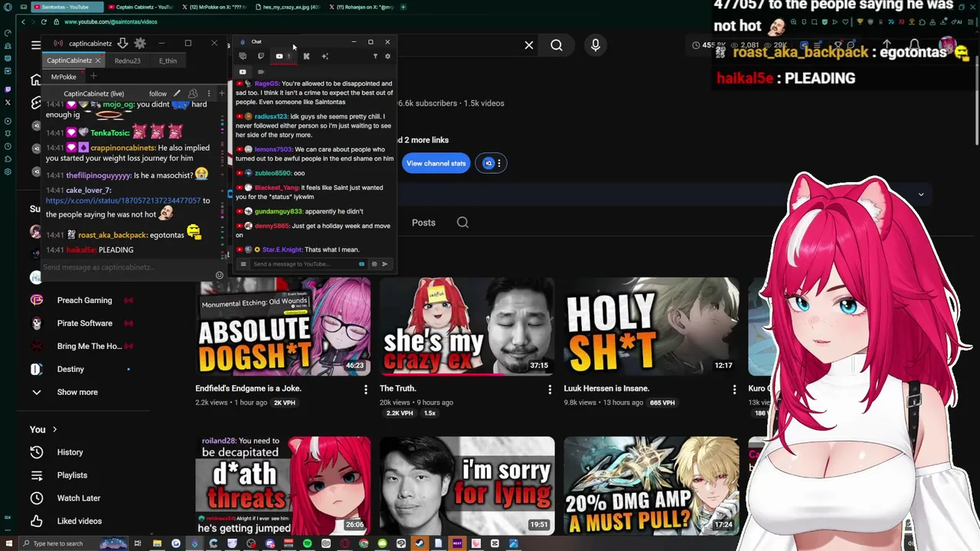Switch to the Rednu23 chat tab
The height and width of the screenshot is (551, 980).
coord(127,60)
